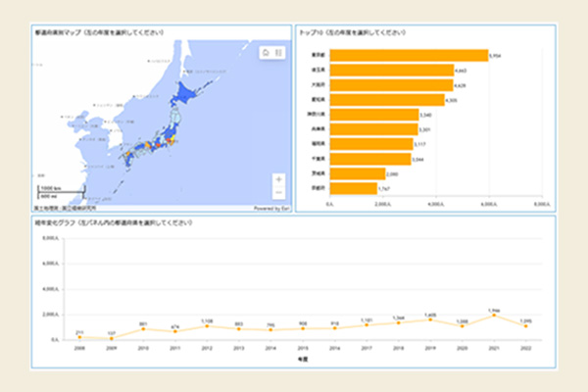Click the 2022 data point on line chart

526,326
